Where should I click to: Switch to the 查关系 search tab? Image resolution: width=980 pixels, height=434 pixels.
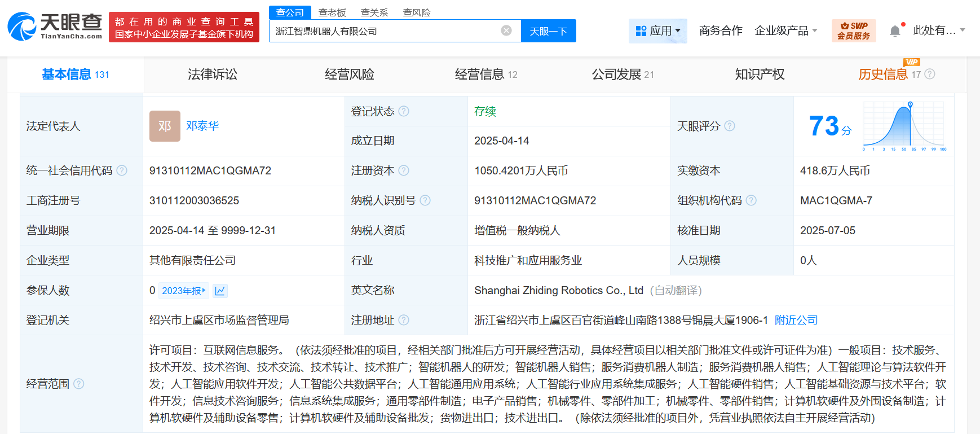click(x=374, y=12)
